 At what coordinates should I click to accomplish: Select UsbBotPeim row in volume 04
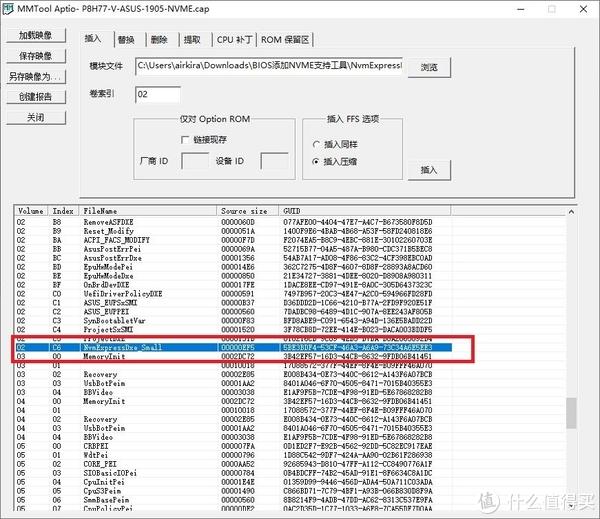click(233, 428)
